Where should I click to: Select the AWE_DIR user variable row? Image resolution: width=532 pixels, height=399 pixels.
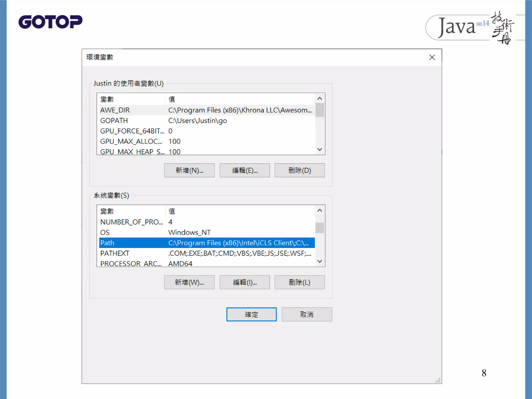207,110
